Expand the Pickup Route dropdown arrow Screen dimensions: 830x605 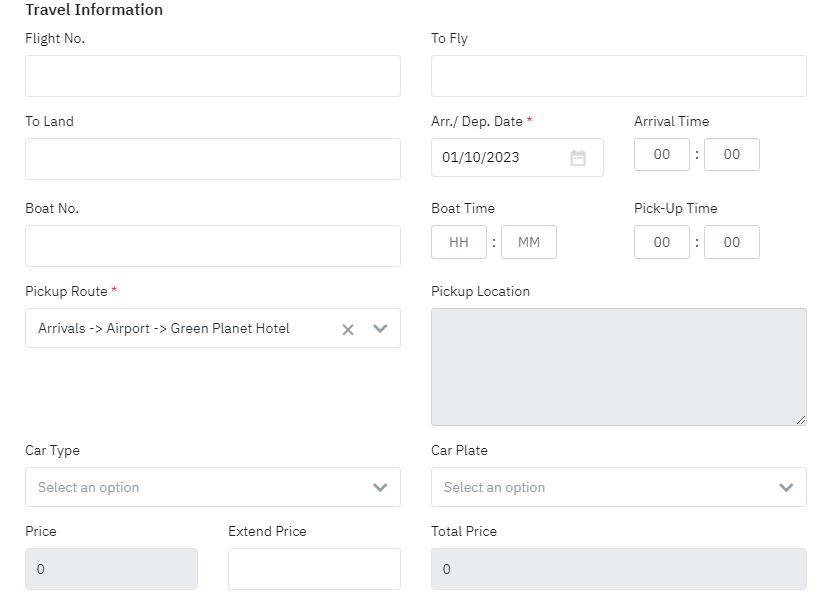point(380,329)
